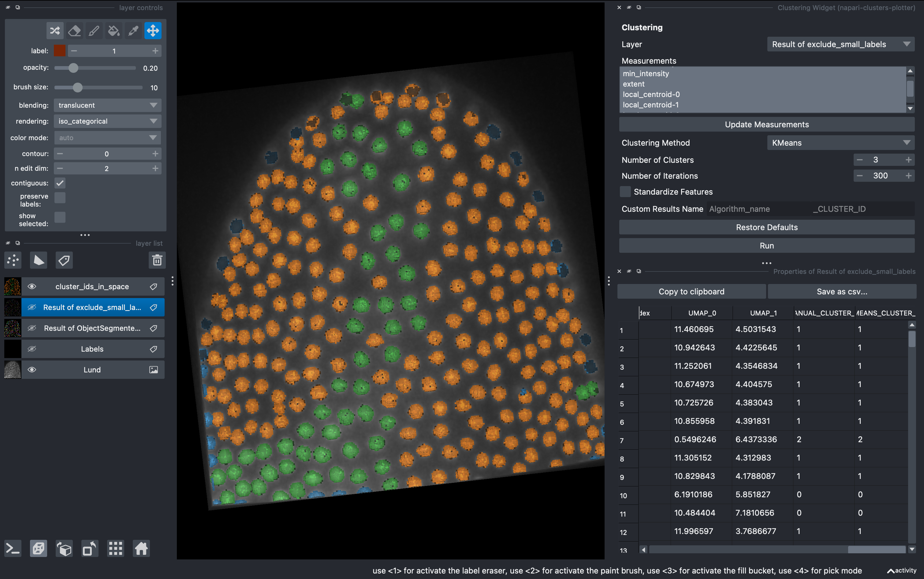Delete selected layer with trash icon
This screenshot has width=924, height=579.
[x=157, y=260]
